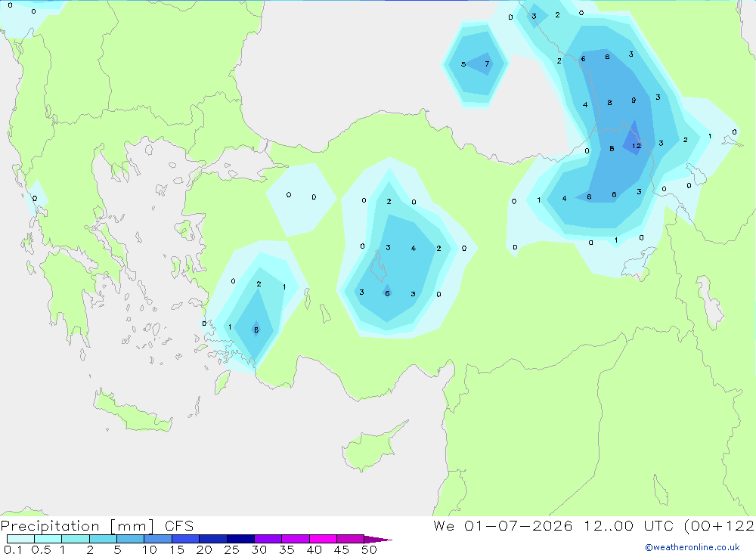
Task: Choose the 20–25 mm dark blue swatch
Action: click(x=212, y=539)
